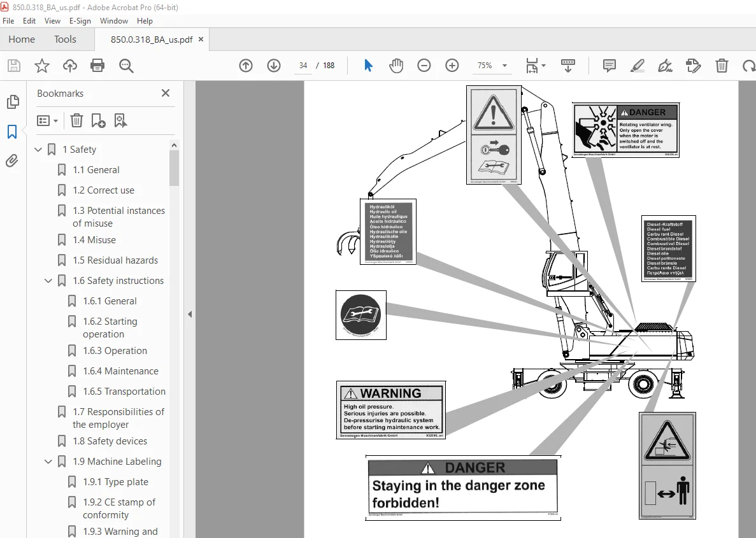Go to next page arrow
Image resolution: width=756 pixels, height=538 pixels.
coord(274,66)
